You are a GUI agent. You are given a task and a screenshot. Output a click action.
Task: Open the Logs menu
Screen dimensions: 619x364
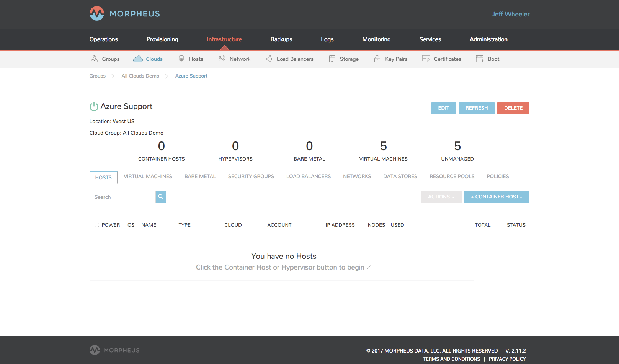[327, 39]
